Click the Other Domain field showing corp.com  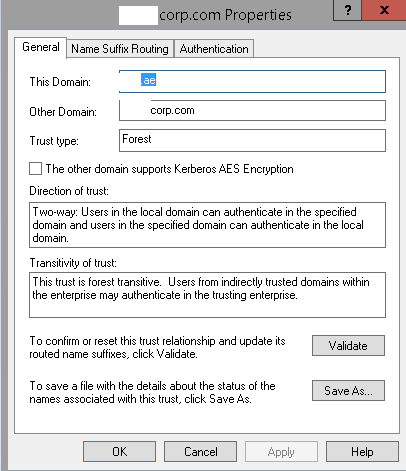coord(252,111)
